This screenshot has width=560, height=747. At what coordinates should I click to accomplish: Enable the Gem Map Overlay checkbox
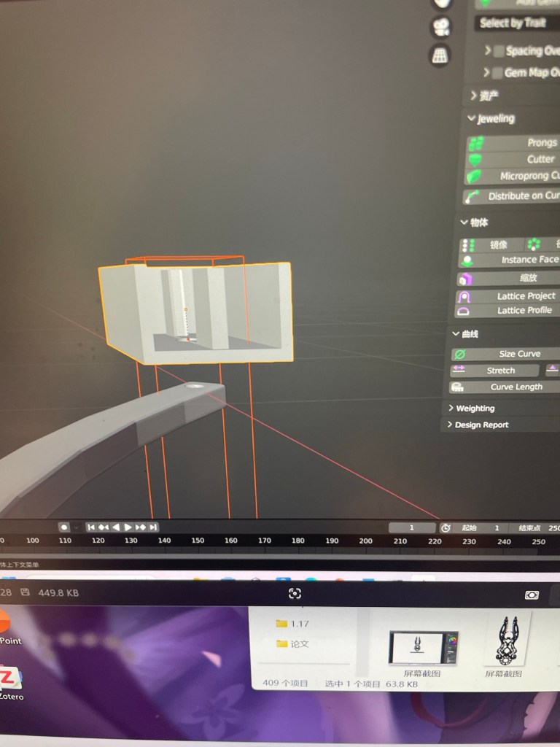tap(497, 73)
